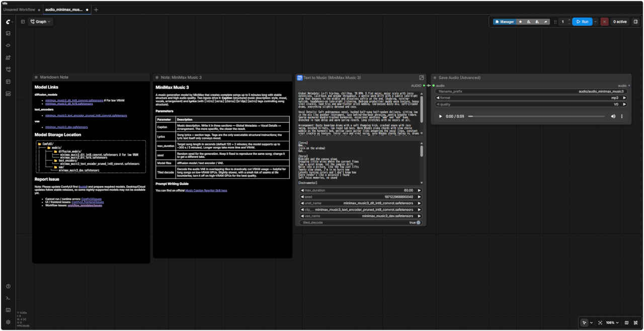Open minimax_music3_dav.safetensors link
The height and width of the screenshot is (331, 644).
pyautogui.click(x=66, y=127)
